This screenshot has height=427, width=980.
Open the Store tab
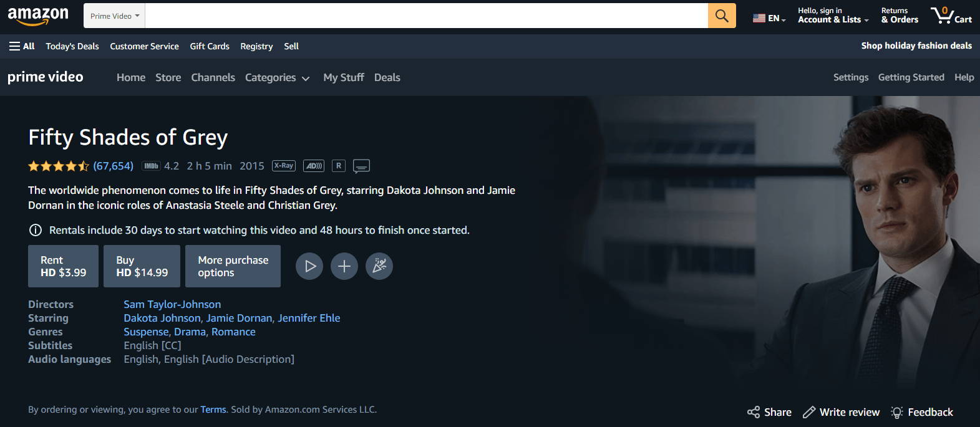168,77
